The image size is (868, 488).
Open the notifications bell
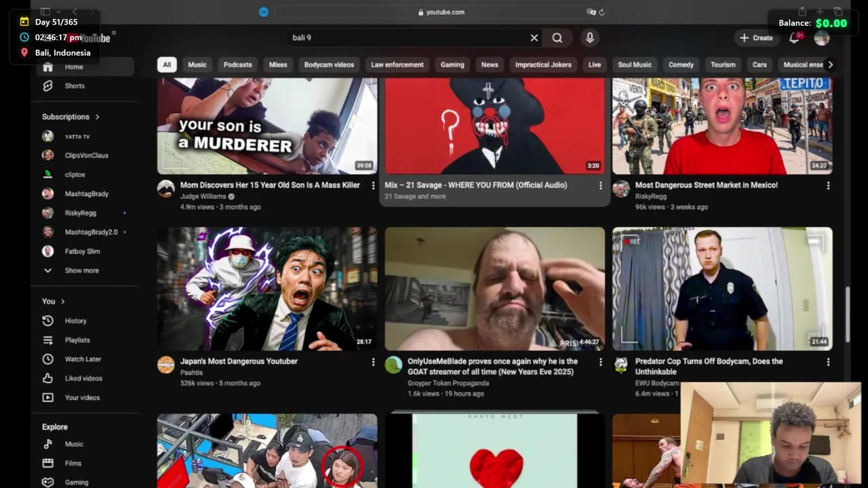pos(794,38)
